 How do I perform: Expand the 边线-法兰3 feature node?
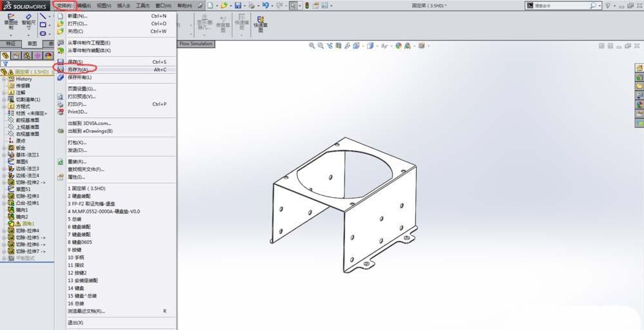(4, 168)
